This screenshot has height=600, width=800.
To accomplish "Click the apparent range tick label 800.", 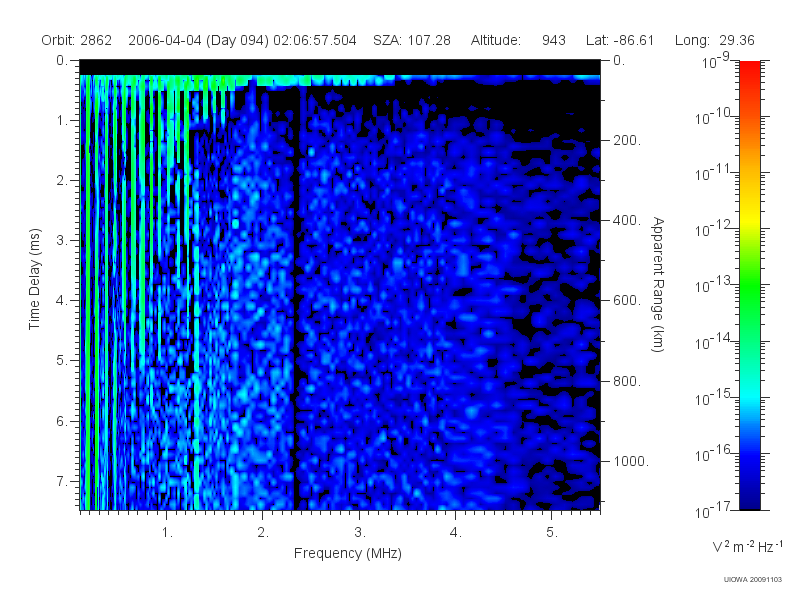I will pos(627,381).
